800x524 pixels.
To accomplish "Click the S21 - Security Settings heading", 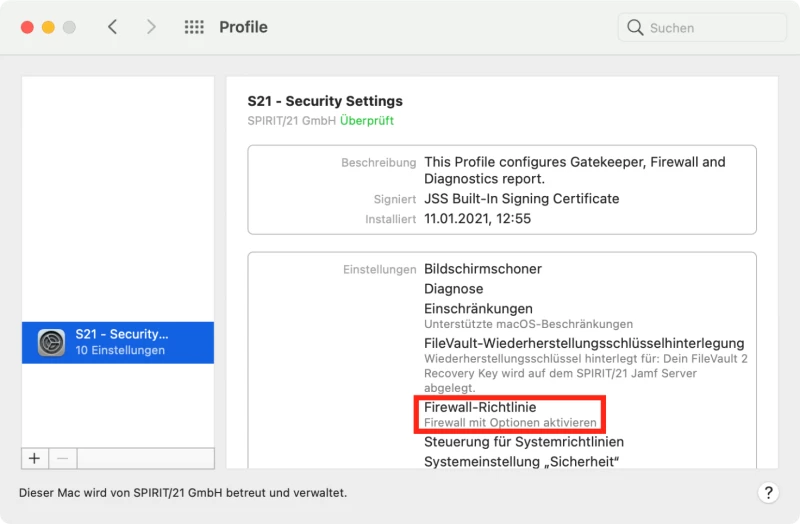I will pos(325,101).
